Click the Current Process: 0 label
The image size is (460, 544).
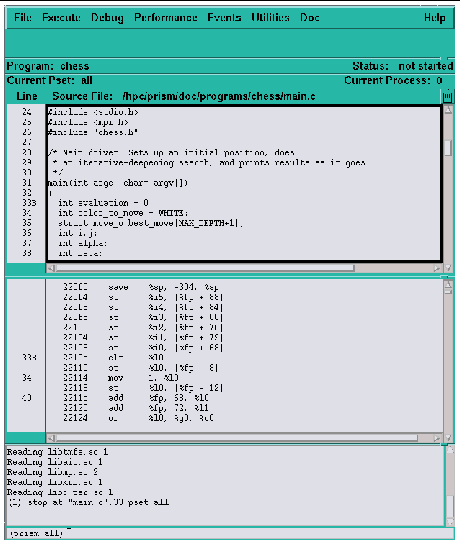393,80
